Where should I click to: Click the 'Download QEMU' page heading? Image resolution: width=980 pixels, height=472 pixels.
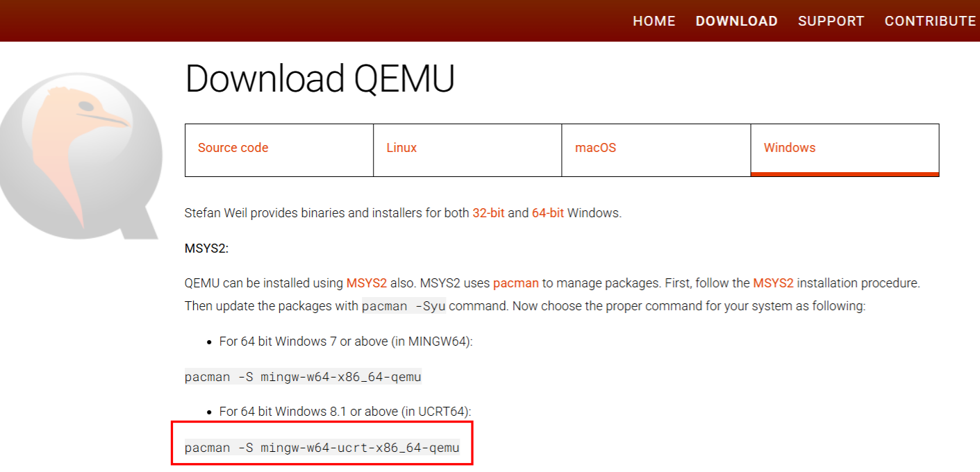click(x=319, y=78)
